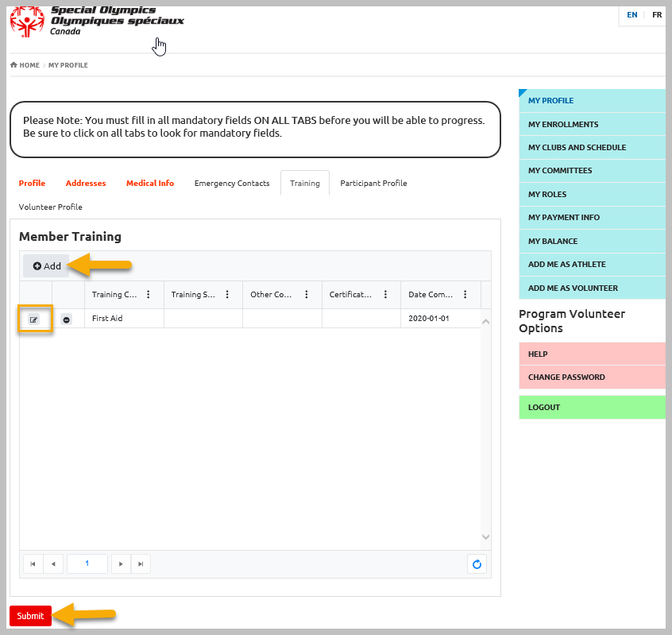Screen dimensions: 672x635
Task: Click MY PROFILE breadcrumb
Action: click(x=68, y=65)
